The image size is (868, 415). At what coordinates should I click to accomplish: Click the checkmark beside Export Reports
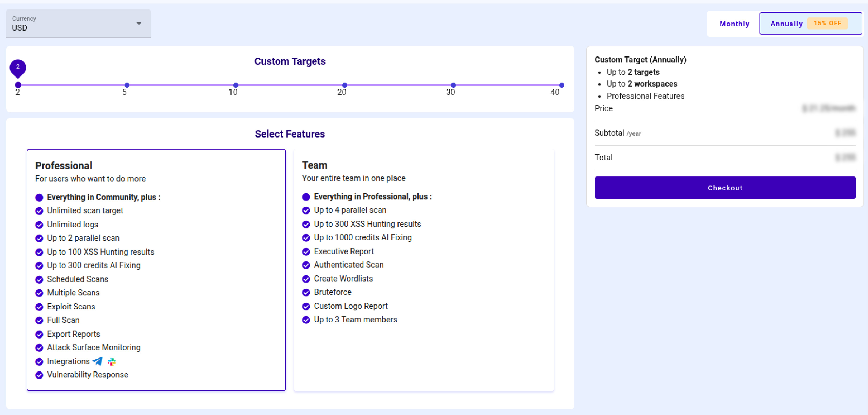(39, 334)
